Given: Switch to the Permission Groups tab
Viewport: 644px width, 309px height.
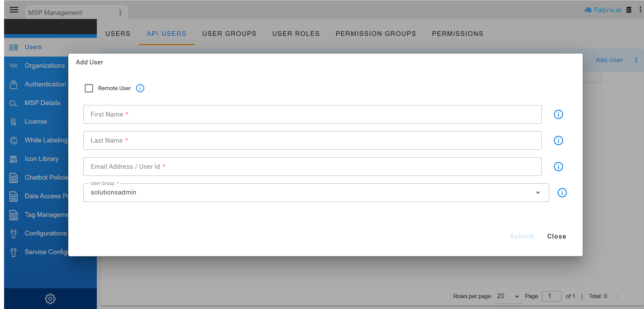Looking at the screenshot, I should pyautogui.click(x=375, y=34).
